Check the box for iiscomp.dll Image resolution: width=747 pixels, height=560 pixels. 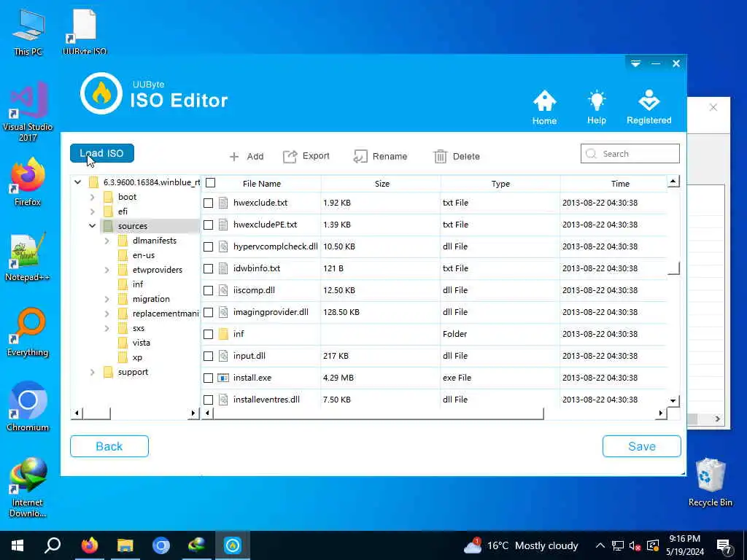click(x=208, y=290)
